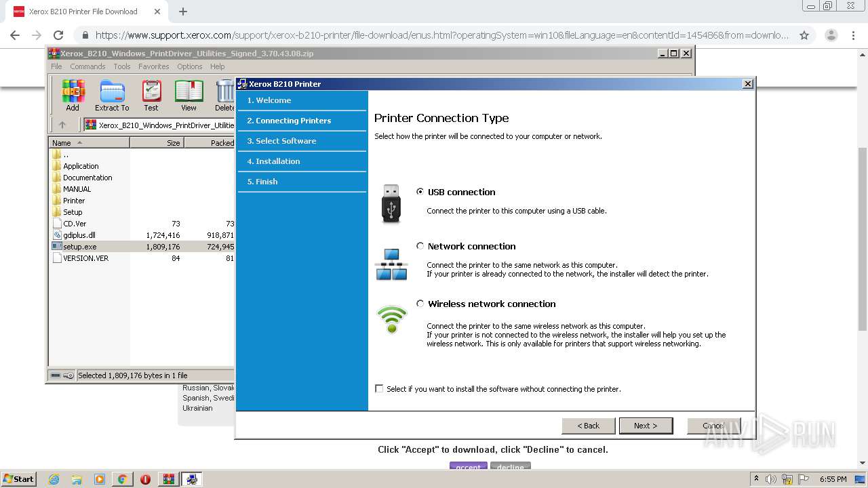868x488 pixels.
Task: Open Chrome's three-dot menu
Action: tap(854, 35)
